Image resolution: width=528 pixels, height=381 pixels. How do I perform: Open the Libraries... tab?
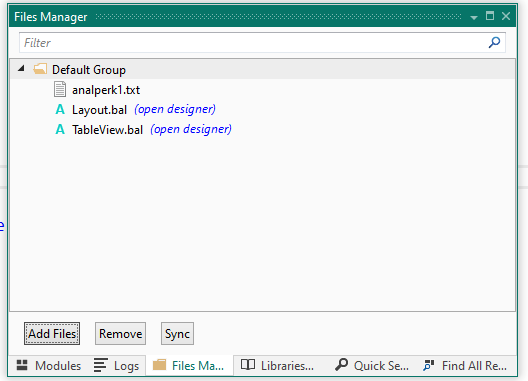coord(277,366)
